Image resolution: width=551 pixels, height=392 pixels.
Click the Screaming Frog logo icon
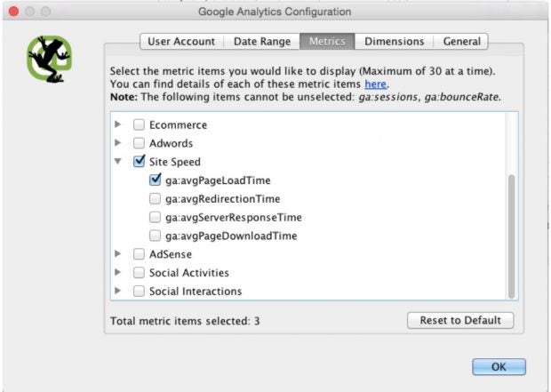(x=50, y=59)
